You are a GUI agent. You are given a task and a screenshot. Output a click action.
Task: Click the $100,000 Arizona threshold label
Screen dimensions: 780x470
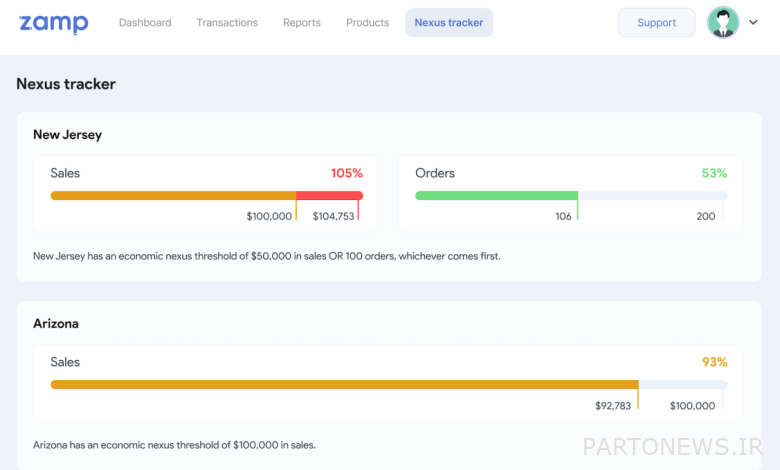pyautogui.click(x=692, y=406)
